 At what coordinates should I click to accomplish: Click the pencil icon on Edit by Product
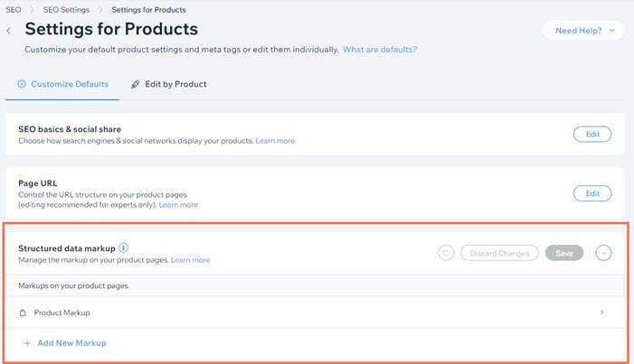coord(136,84)
